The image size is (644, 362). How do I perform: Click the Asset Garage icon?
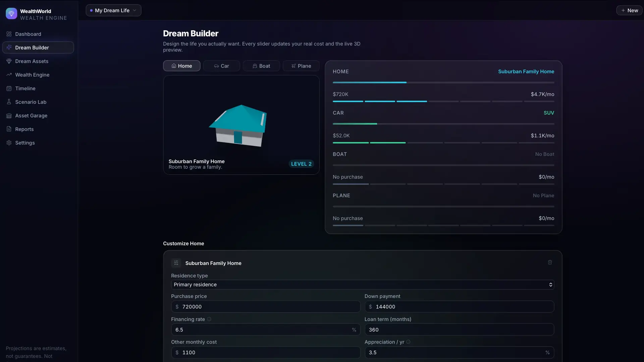coord(9,115)
